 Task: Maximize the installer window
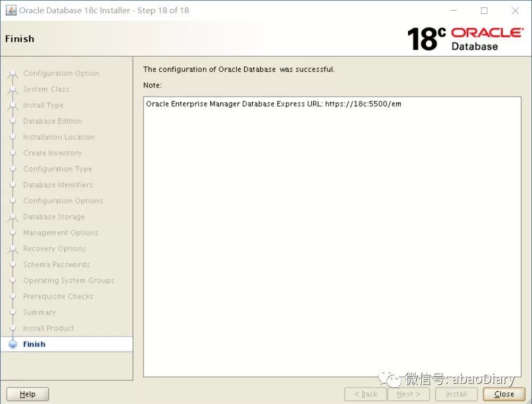click(484, 11)
